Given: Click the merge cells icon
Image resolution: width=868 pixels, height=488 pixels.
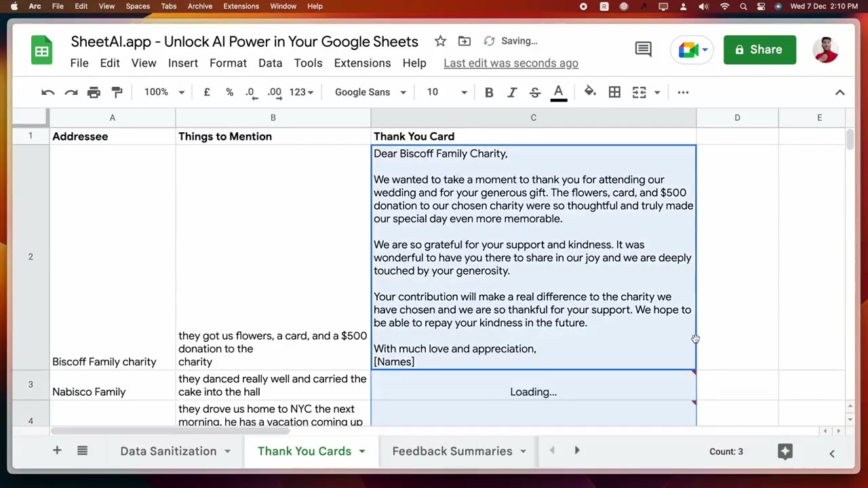Looking at the screenshot, I should coord(639,92).
